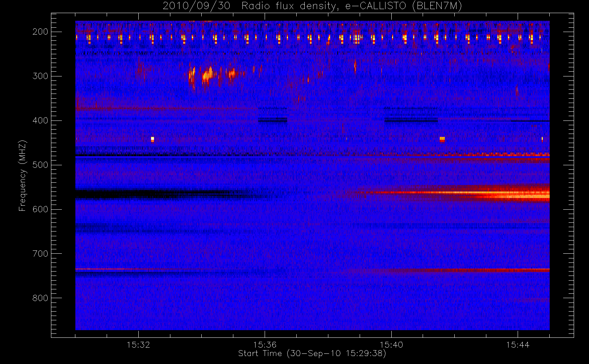Click the 15:40 time tick label
Viewport: 589px width, 364px height.
[x=391, y=345]
